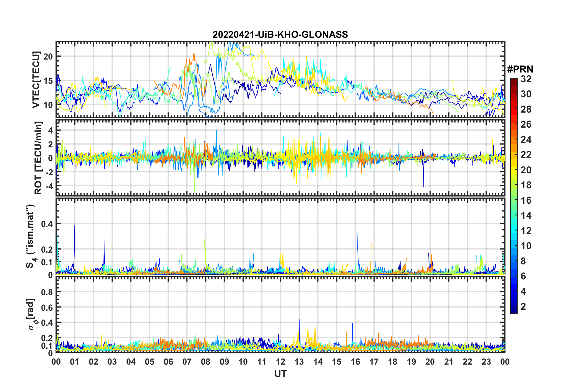Click the UT x-axis label
The height and width of the screenshot is (392, 561).
click(x=280, y=374)
